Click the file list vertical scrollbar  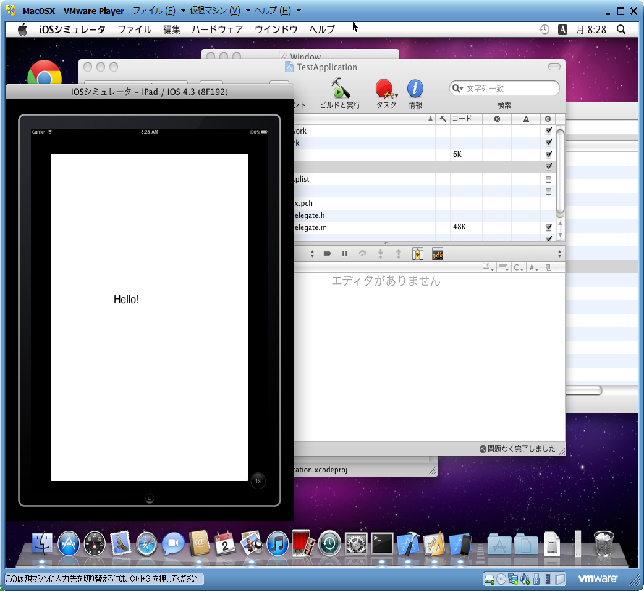point(560,171)
